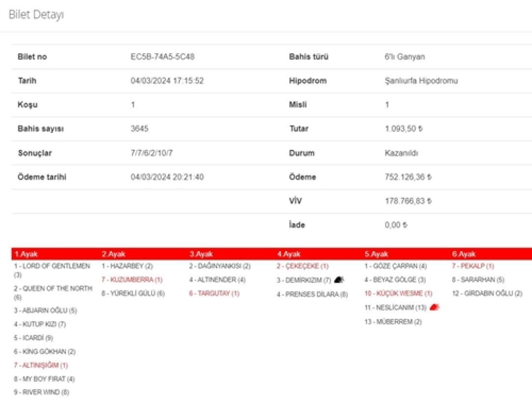Click winning horse 2 - ÇEKEÇEKE
The height and width of the screenshot is (403, 532).
click(302, 266)
